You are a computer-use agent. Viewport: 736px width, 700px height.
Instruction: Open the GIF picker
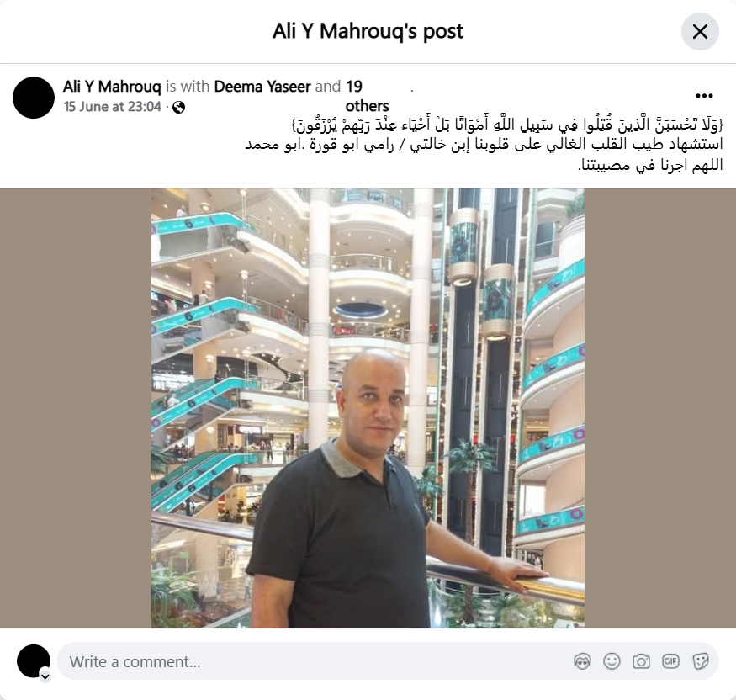(x=670, y=661)
